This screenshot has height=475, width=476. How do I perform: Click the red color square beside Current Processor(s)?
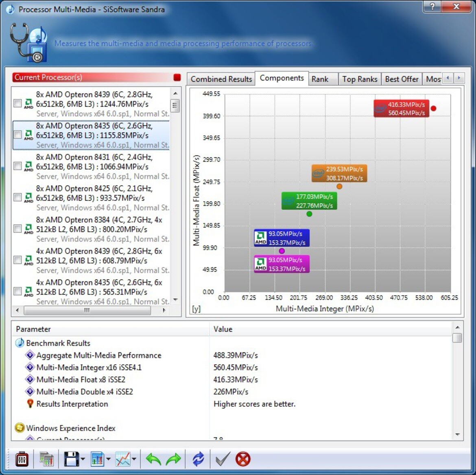click(x=177, y=77)
